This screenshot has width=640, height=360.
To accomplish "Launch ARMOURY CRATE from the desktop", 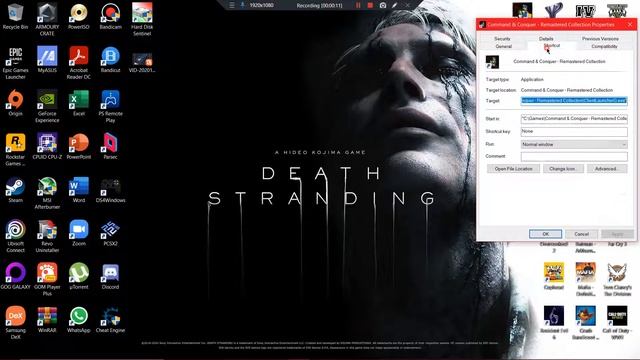I will (47, 19).
